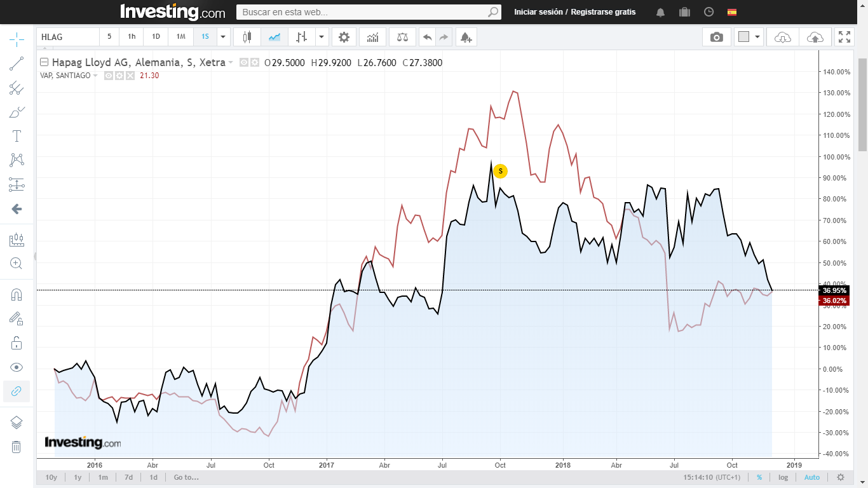Screen dimensions: 868x488
Task: Click the compare symbols scales icon
Action: (x=402, y=37)
